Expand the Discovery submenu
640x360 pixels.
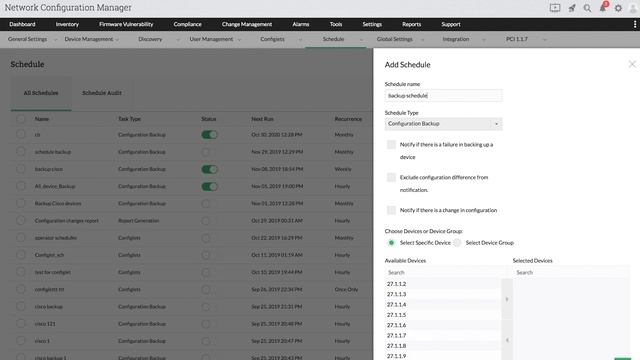178,40
